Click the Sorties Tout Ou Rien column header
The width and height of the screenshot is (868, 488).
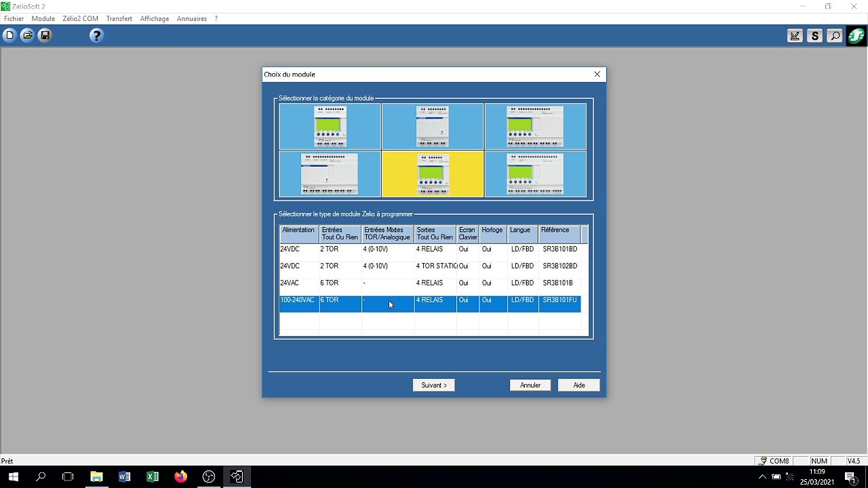tap(435, 234)
